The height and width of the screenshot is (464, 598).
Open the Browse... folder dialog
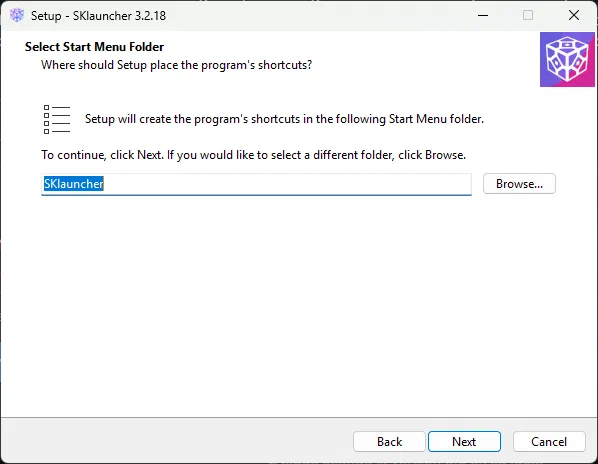(519, 184)
